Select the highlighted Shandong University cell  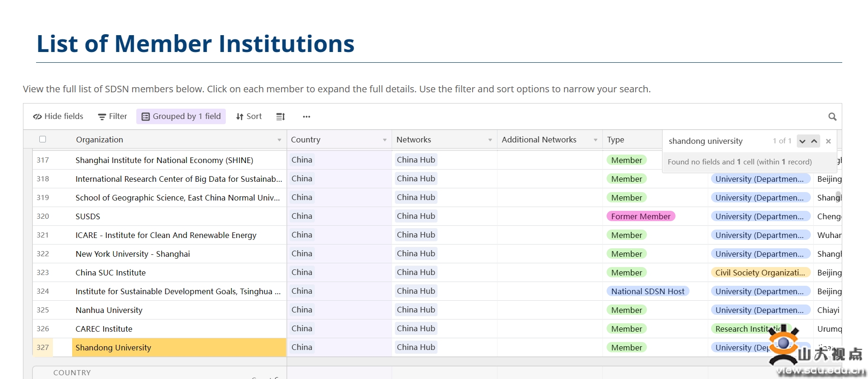(179, 348)
